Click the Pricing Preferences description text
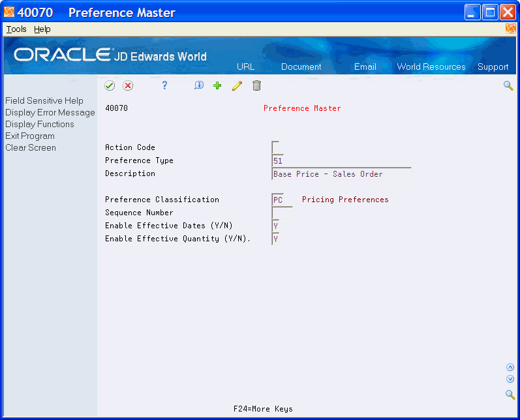The width and height of the screenshot is (520, 420). [345, 200]
